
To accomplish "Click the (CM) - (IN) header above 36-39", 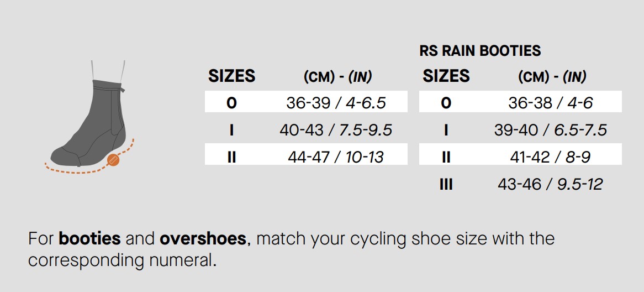I will tap(337, 77).
